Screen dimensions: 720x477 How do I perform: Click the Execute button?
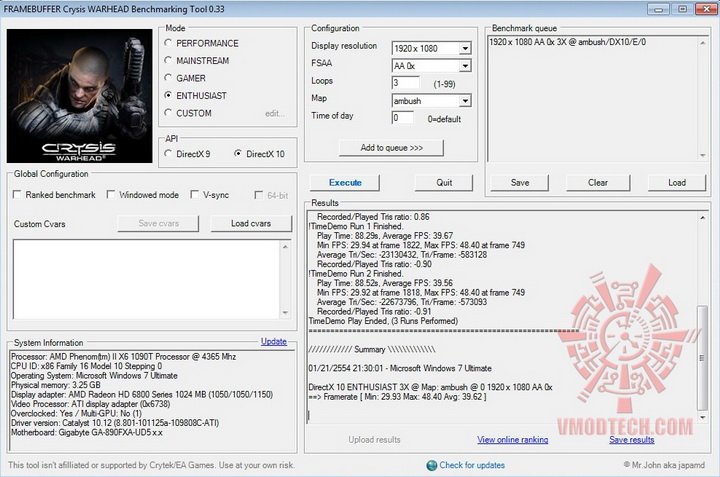tap(345, 183)
